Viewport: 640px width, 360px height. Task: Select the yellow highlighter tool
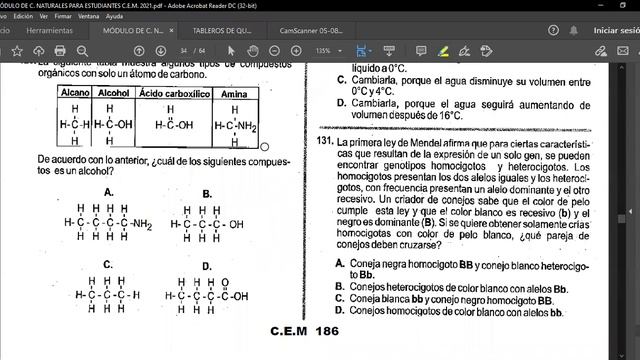(443, 51)
